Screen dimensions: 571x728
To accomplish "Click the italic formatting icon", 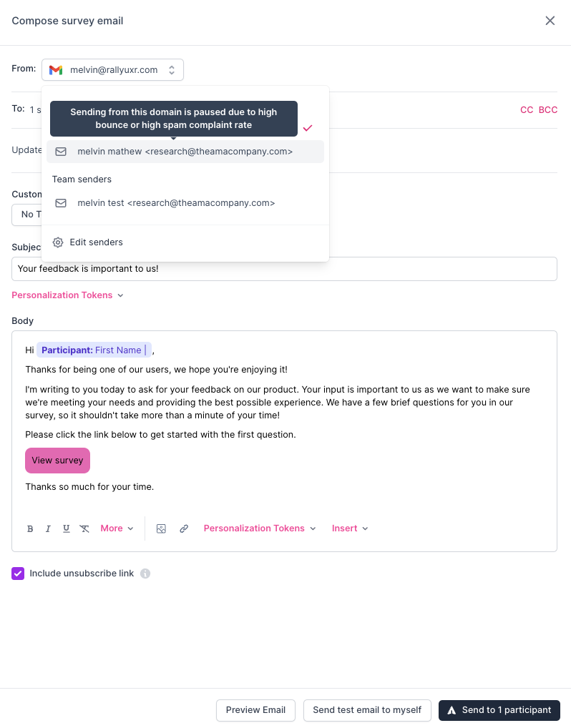I will pos(48,528).
